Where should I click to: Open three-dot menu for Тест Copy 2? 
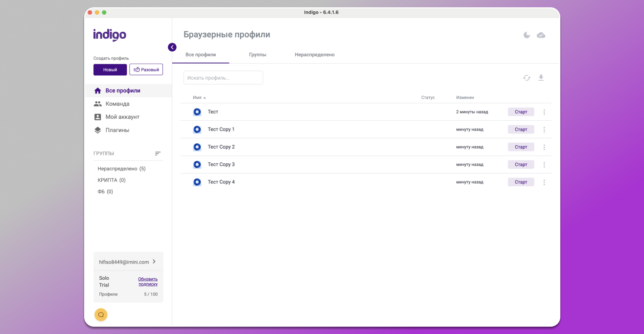[544, 147]
